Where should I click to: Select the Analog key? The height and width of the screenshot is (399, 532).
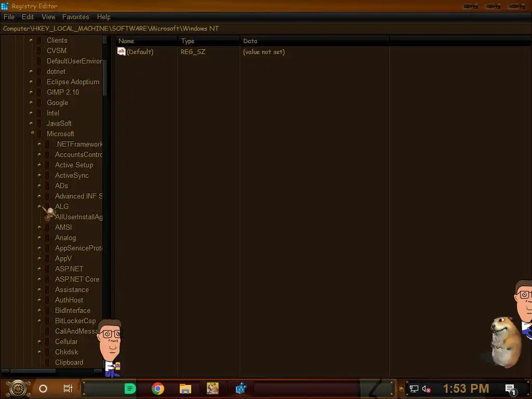65,238
